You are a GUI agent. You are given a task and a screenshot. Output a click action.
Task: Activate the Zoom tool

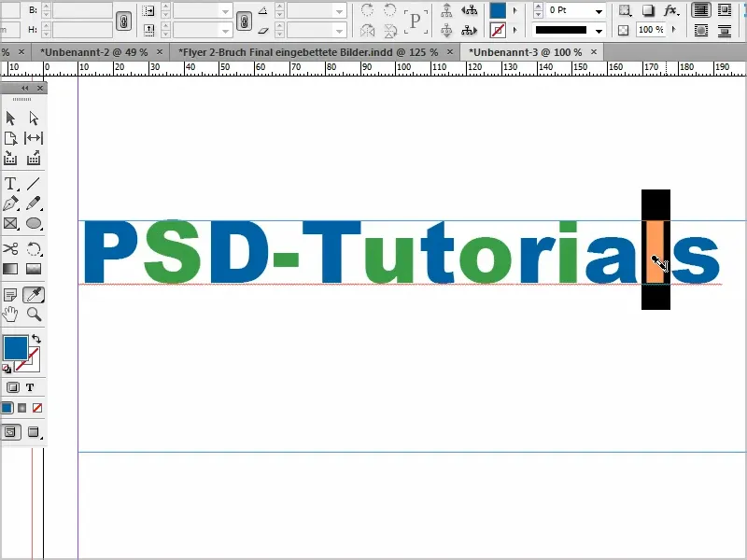click(x=34, y=315)
